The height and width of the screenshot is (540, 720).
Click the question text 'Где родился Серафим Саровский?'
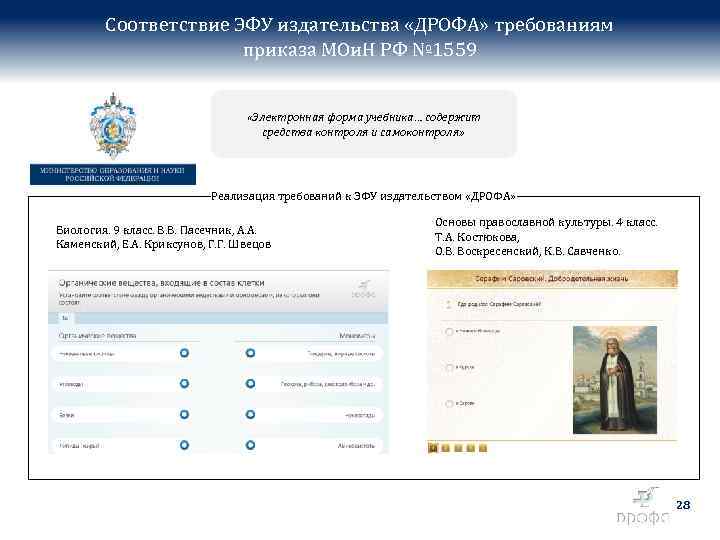(499, 304)
